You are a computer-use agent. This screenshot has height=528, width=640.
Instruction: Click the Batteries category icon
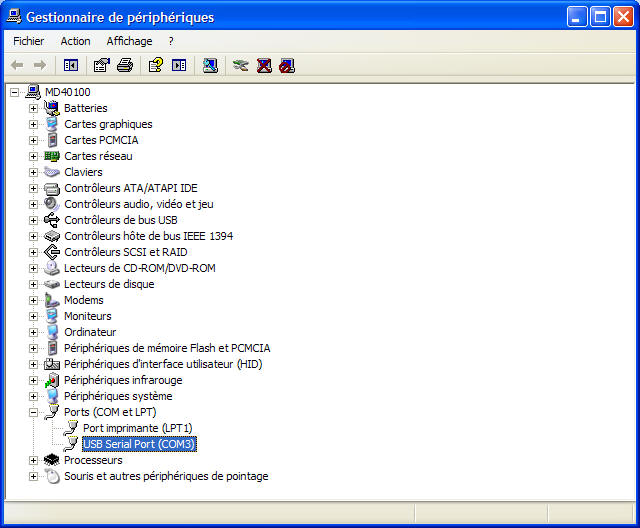pyautogui.click(x=52, y=108)
